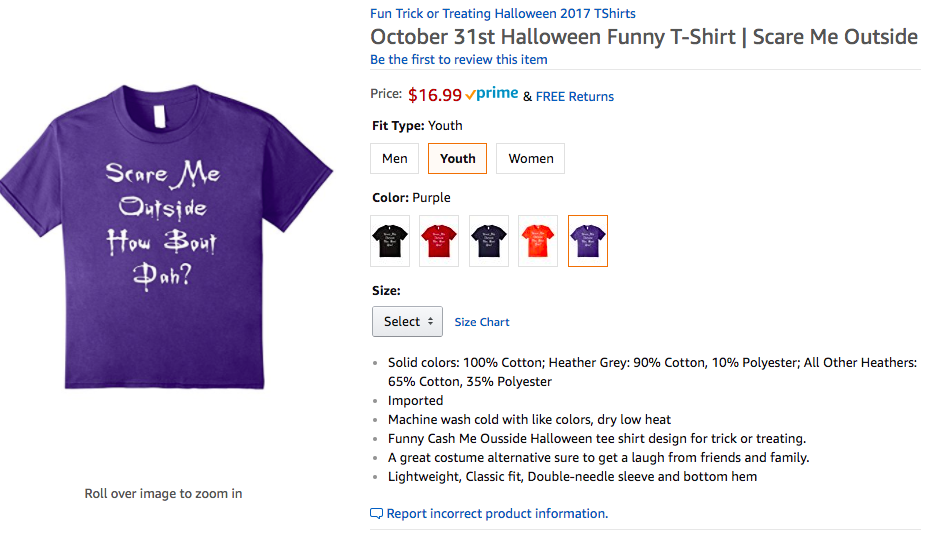Click Report incorrect product information

click(497, 513)
